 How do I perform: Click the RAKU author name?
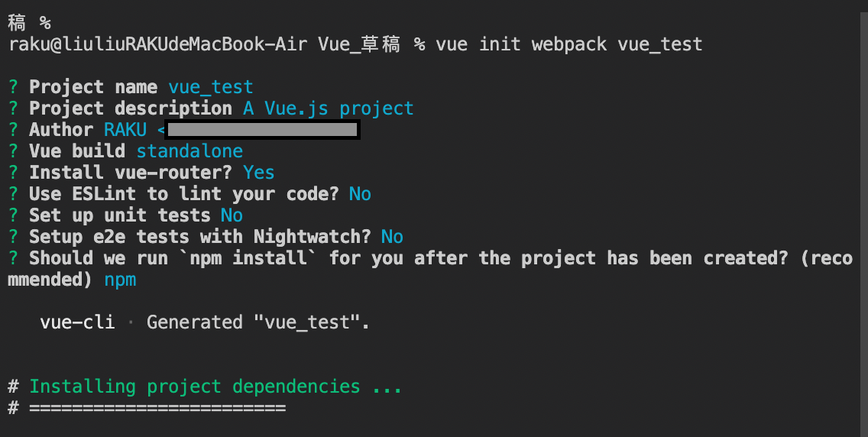click(125, 130)
